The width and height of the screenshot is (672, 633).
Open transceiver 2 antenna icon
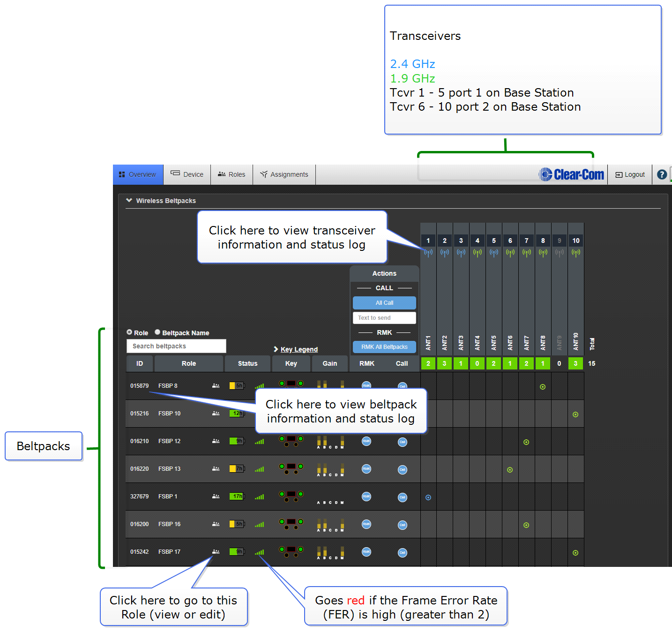445,253
